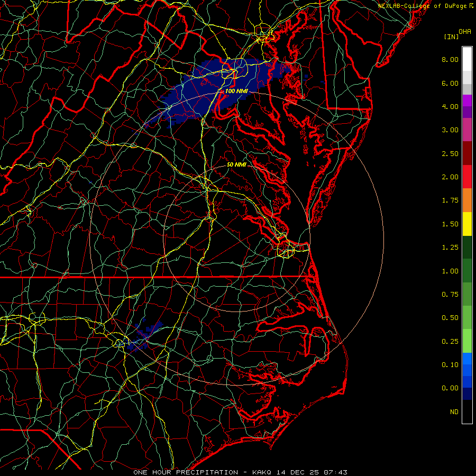Image resolution: width=476 pixels, height=476 pixels.
Task: Click the 2.00 legend value
Action: (450, 177)
